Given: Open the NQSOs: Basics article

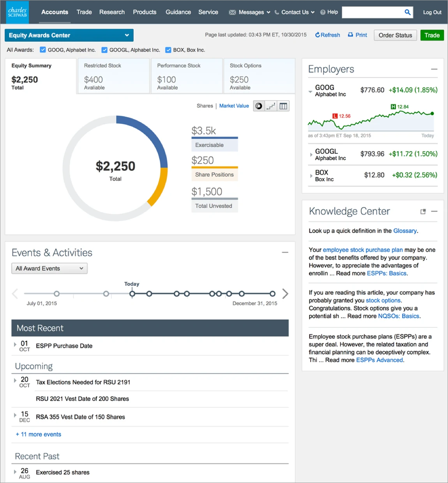Looking at the screenshot, I should 399,316.
